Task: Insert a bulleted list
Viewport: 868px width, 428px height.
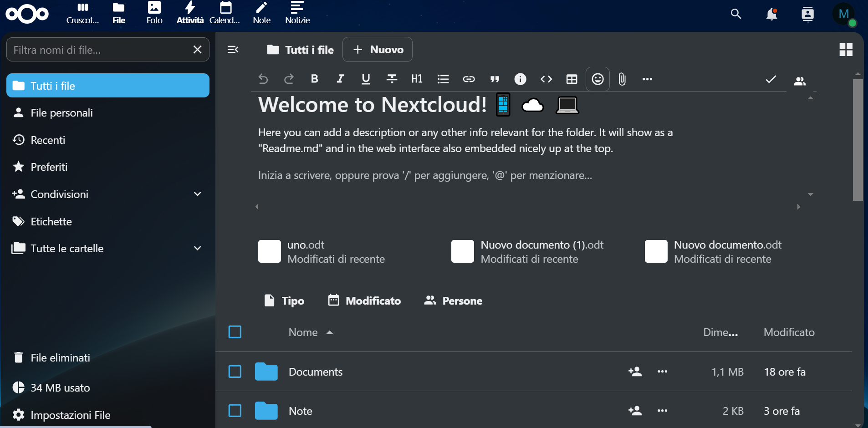Action: click(x=443, y=79)
